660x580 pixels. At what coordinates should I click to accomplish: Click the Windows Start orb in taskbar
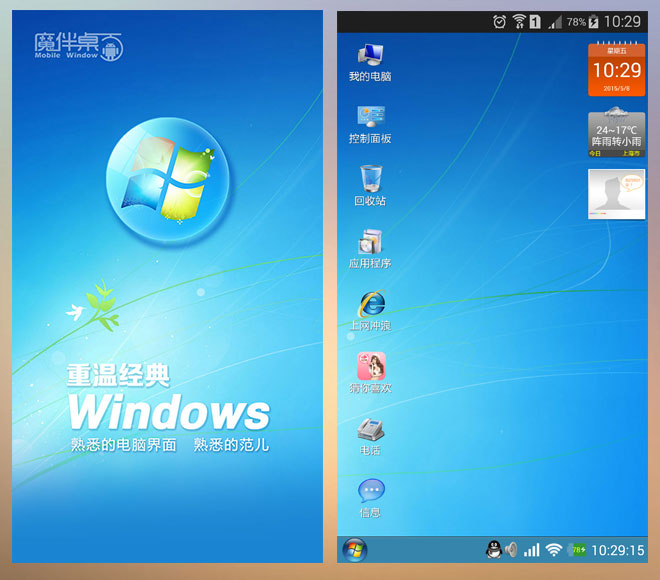click(x=355, y=550)
